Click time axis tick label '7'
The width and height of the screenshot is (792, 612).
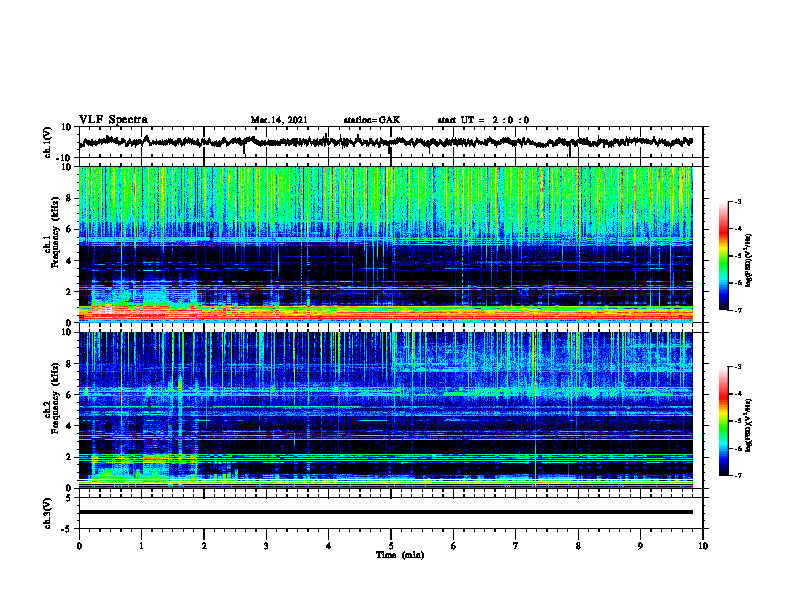click(516, 546)
